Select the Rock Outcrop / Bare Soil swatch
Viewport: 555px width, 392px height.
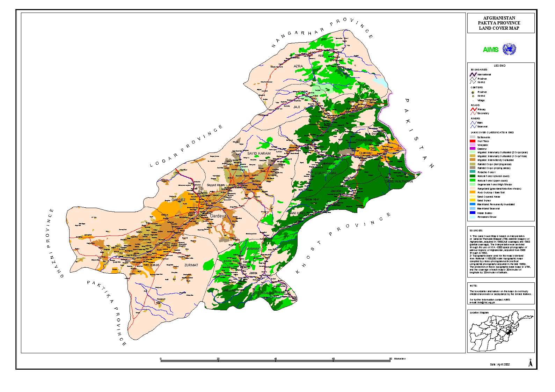pyautogui.click(x=473, y=192)
